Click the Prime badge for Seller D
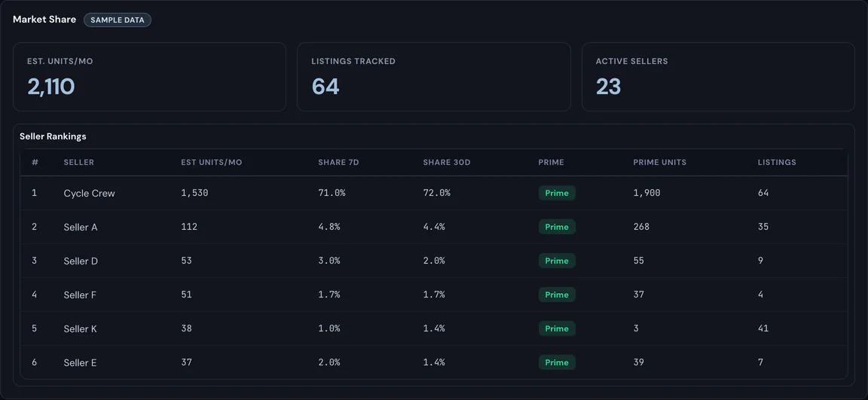The height and width of the screenshot is (400, 868). click(557, 261)
